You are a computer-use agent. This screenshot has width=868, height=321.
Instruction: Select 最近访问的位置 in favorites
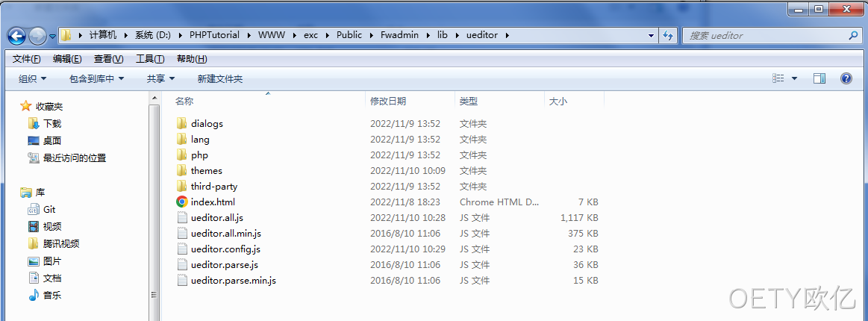point(74,158)
